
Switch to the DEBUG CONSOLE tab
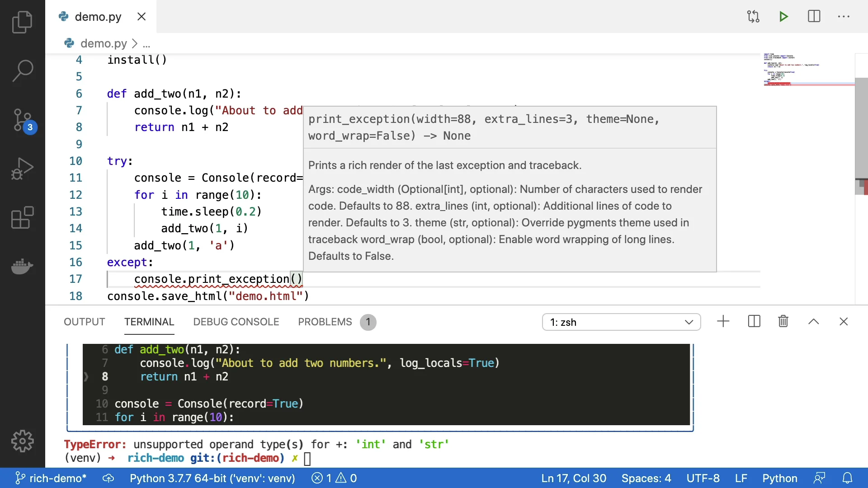point(236,322)
